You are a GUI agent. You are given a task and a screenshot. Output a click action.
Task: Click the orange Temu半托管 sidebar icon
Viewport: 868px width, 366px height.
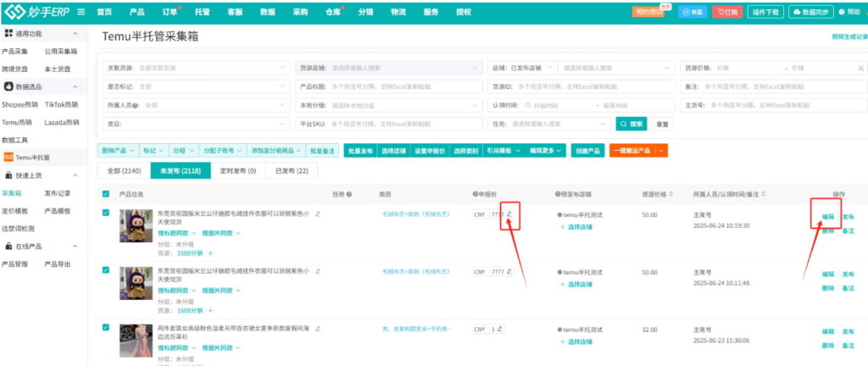click(8, 158)
